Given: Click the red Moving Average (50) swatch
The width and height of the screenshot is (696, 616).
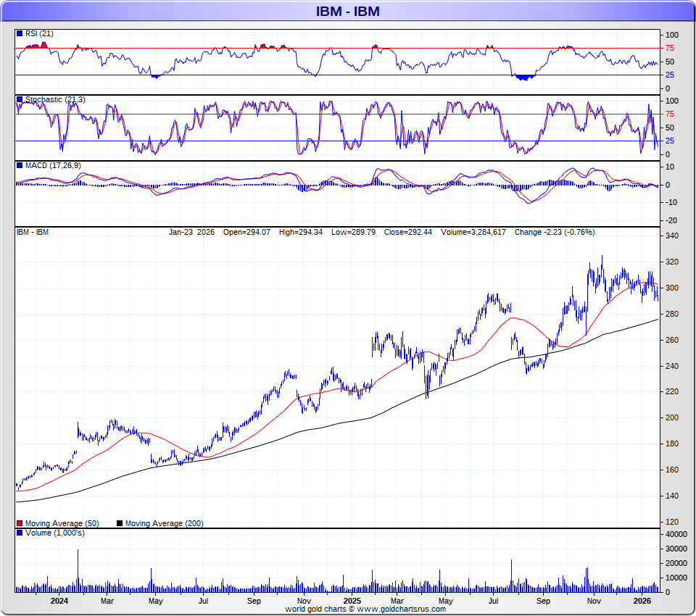Looking at the screenshot, I should [x=20, y=523].
